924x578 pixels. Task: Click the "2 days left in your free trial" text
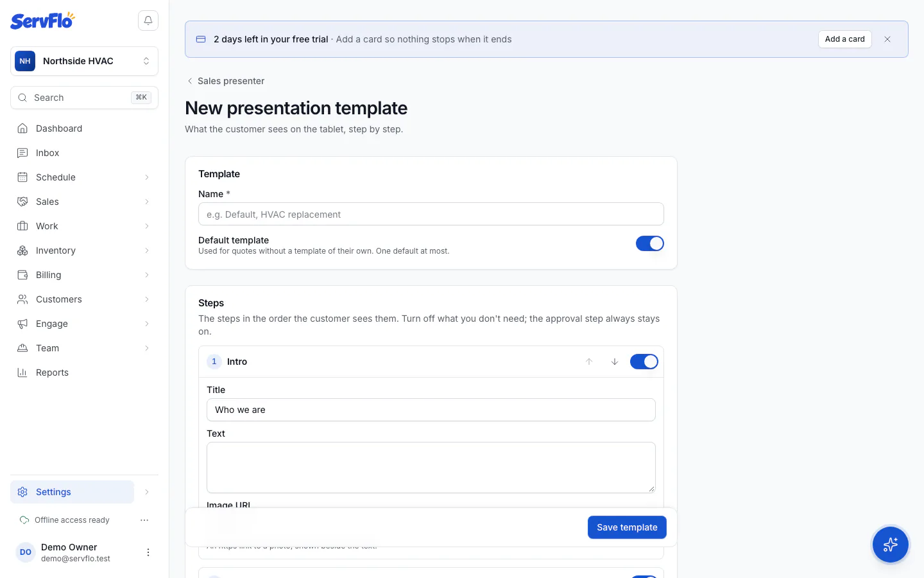pos(271,39)
